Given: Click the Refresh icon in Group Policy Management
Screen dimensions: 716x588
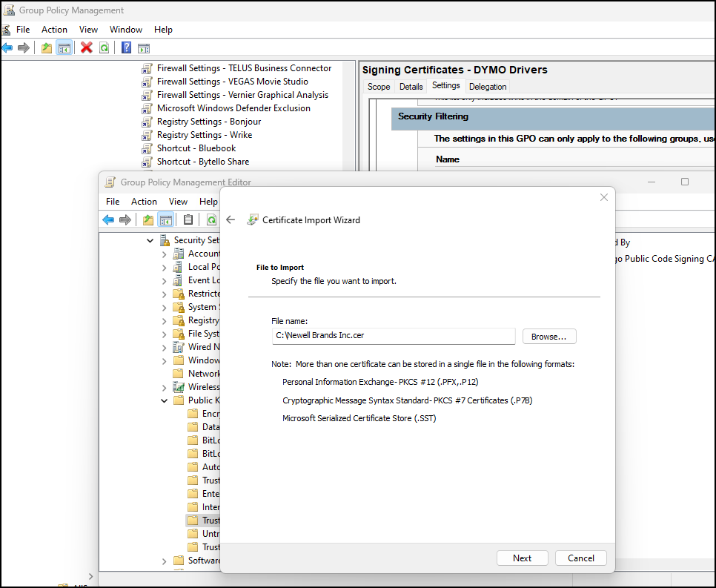Looking at the screenshot, I should coord(105,47).
